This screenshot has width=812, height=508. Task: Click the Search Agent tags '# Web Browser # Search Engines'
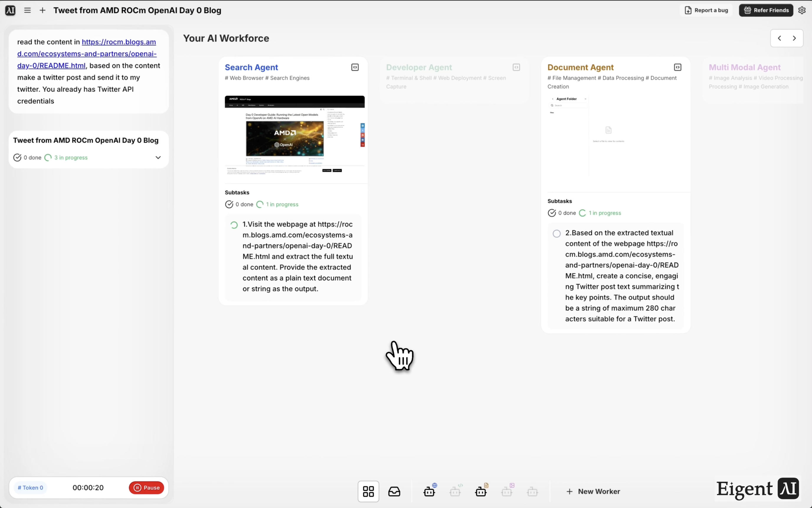[267, 78]
